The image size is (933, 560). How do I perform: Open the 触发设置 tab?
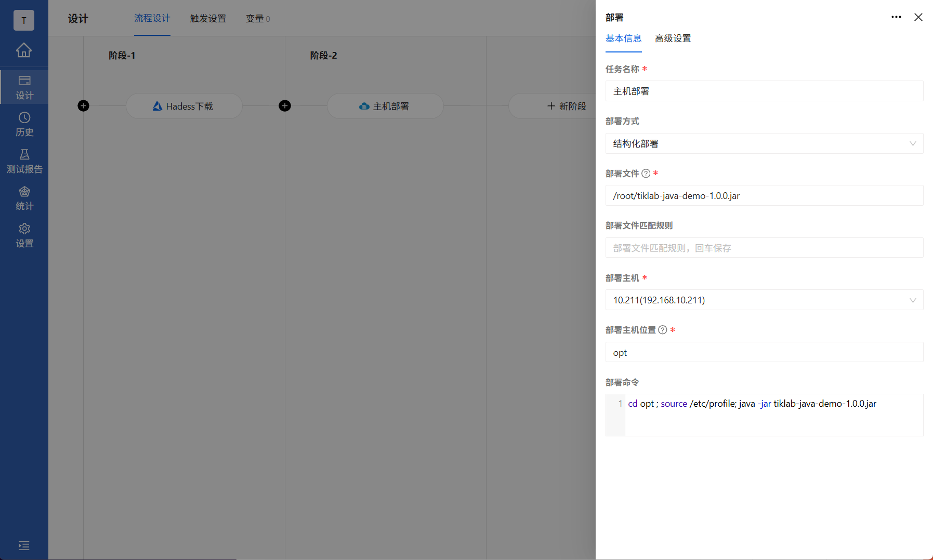pyautogui.click(x=208, y=18)
